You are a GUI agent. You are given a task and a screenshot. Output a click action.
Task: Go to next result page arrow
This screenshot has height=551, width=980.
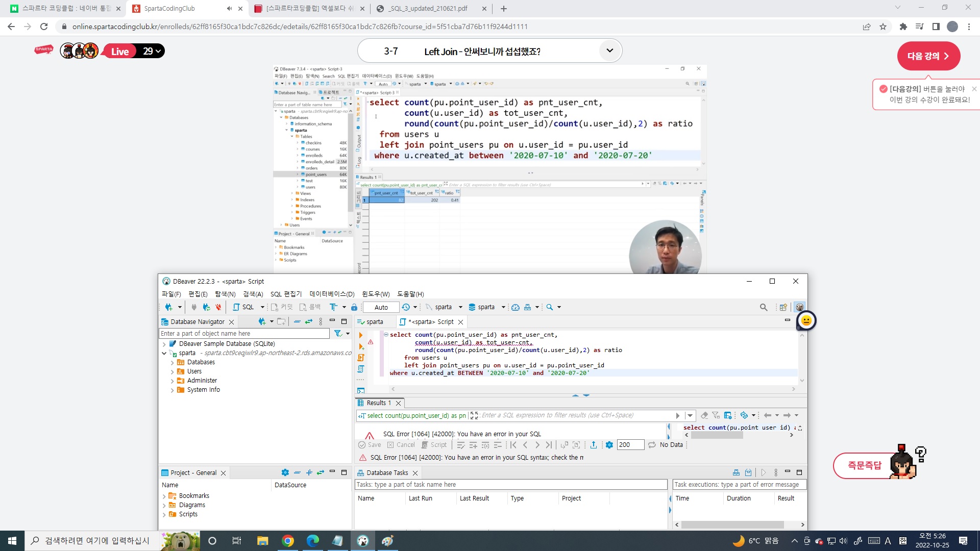click(x=537, y=445)
